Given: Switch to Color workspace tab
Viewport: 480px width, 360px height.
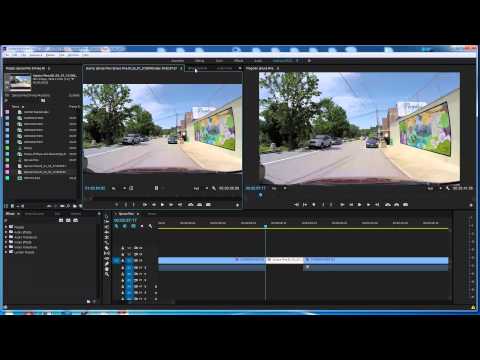Looking at the screenshot, I should 219,61.
